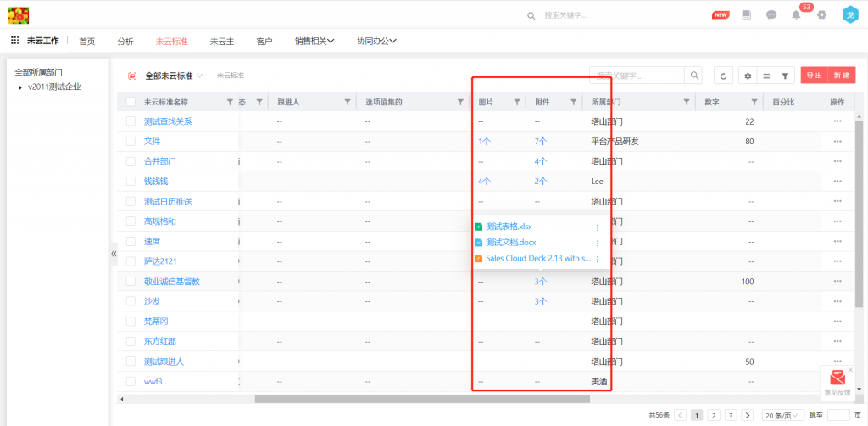
Task: Click the filter funnel toolbar icon
Action: click(x=785, y=76)
